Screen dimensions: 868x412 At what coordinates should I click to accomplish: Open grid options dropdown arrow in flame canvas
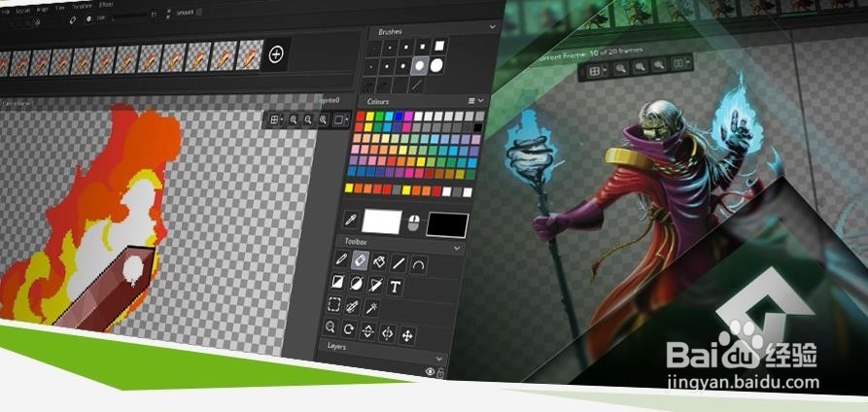coord(282,120)
